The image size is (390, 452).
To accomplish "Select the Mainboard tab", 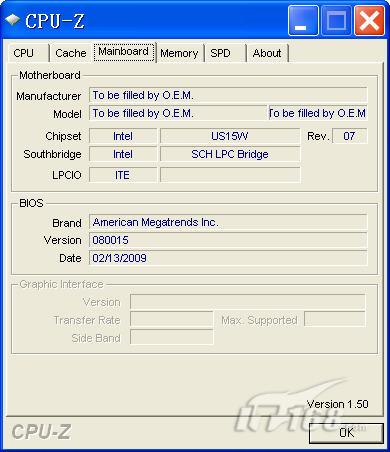I will pyautogui.click(x=124, y=52).
